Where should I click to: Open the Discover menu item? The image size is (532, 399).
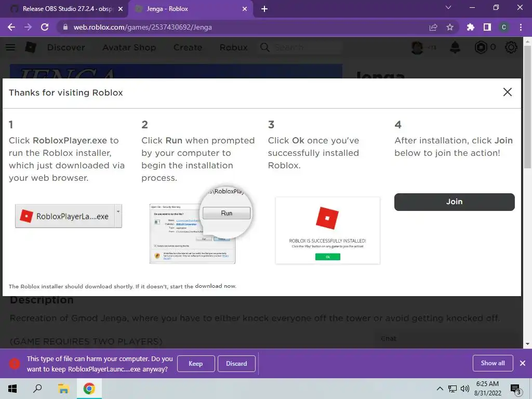(x=66, y=47)
